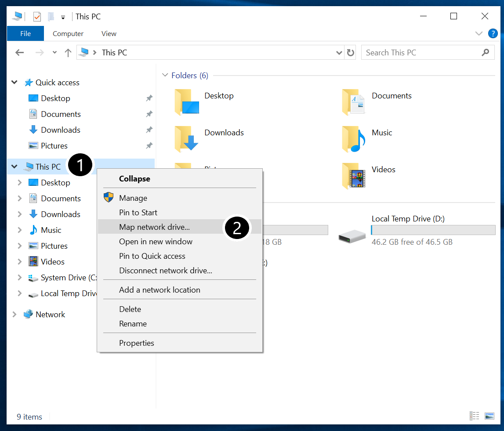The image size is (504, 431).
Task: Collapse the Quick access tree node
Action: pos(14,82)
